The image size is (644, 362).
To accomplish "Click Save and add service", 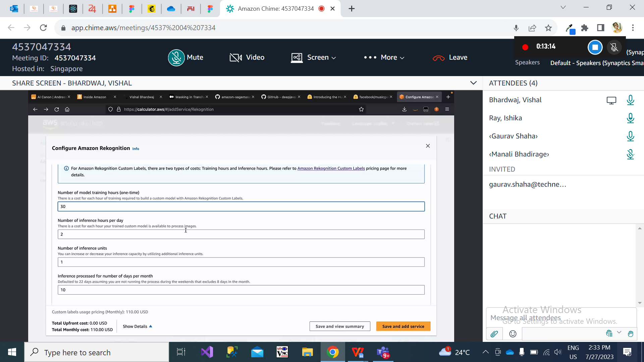I will pos(403,326).
